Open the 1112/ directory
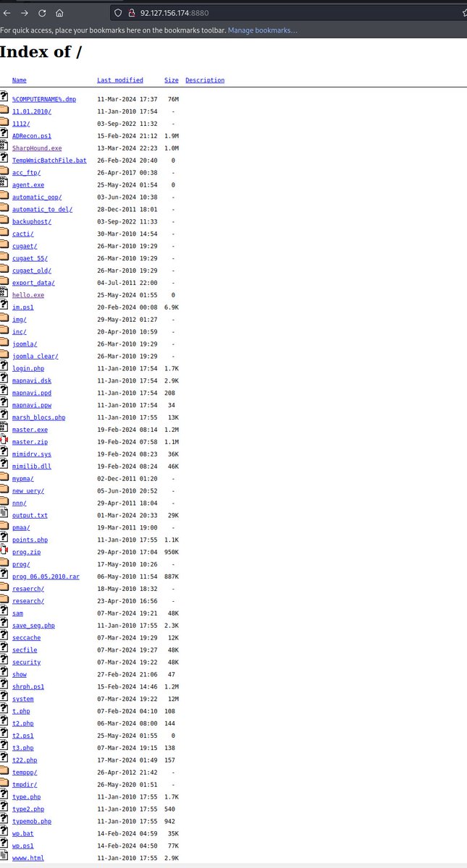This screenshot has width=467, height=868. tap(21, 124)
